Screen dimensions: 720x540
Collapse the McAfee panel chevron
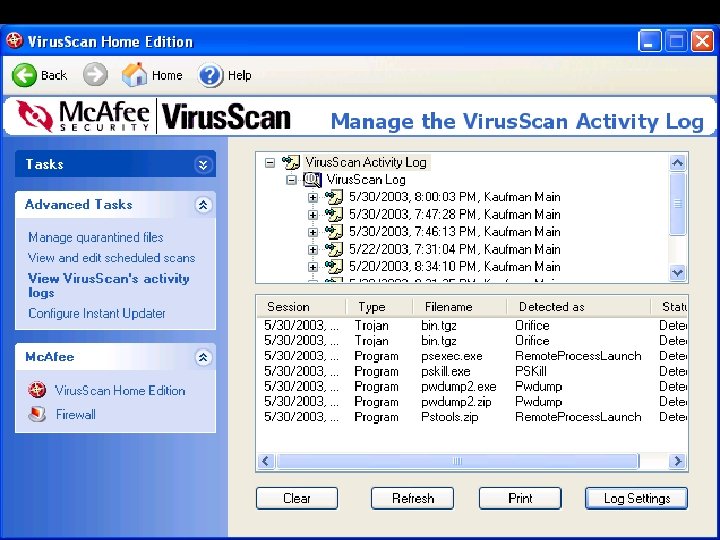coord(203,357)
